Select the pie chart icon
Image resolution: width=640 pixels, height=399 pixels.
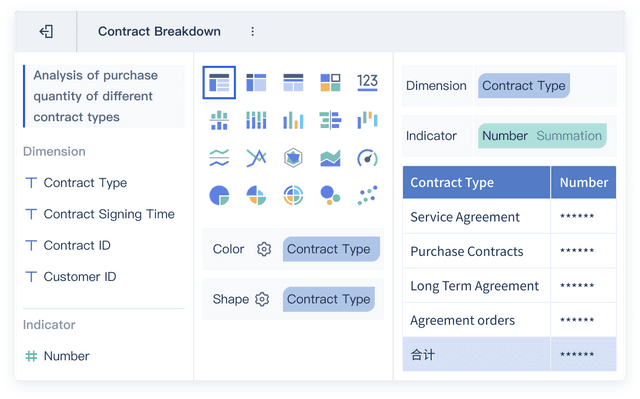pos(219,195)
